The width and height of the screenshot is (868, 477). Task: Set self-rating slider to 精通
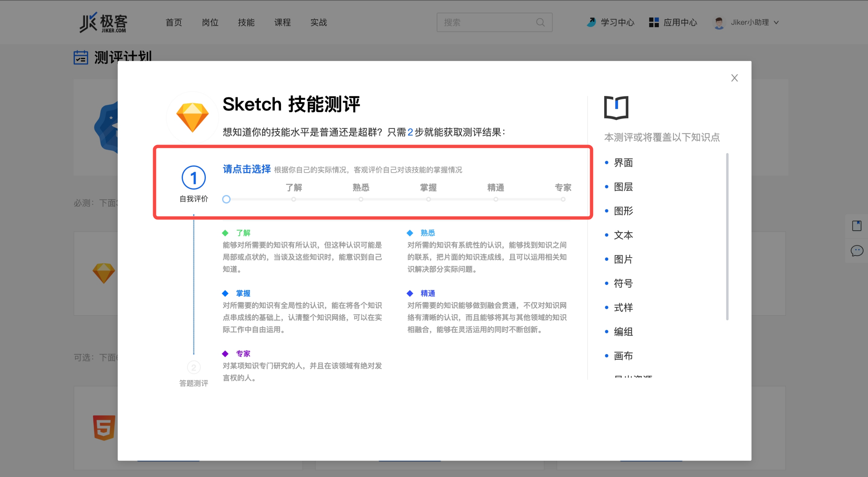(496, 199)
